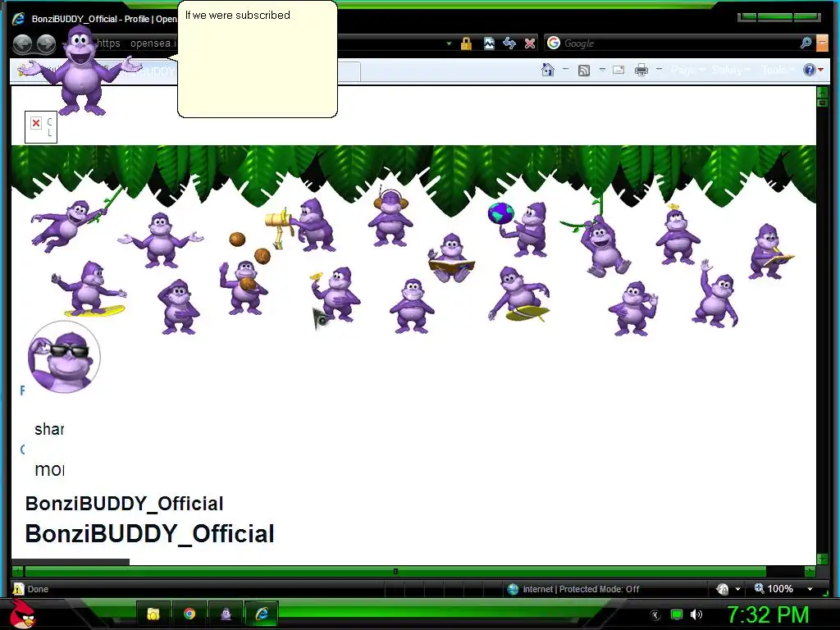Viewport: 840px width, 630px height.
Task: Refresh the page with the blue arrows icon
Action: pos(509,43)
